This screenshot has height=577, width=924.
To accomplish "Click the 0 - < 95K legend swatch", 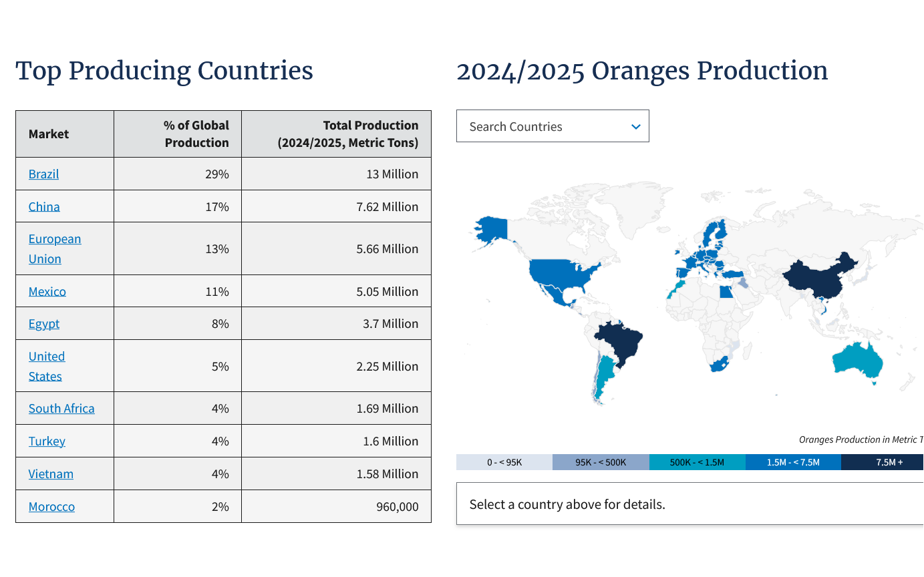I will [x=504, y=462].
